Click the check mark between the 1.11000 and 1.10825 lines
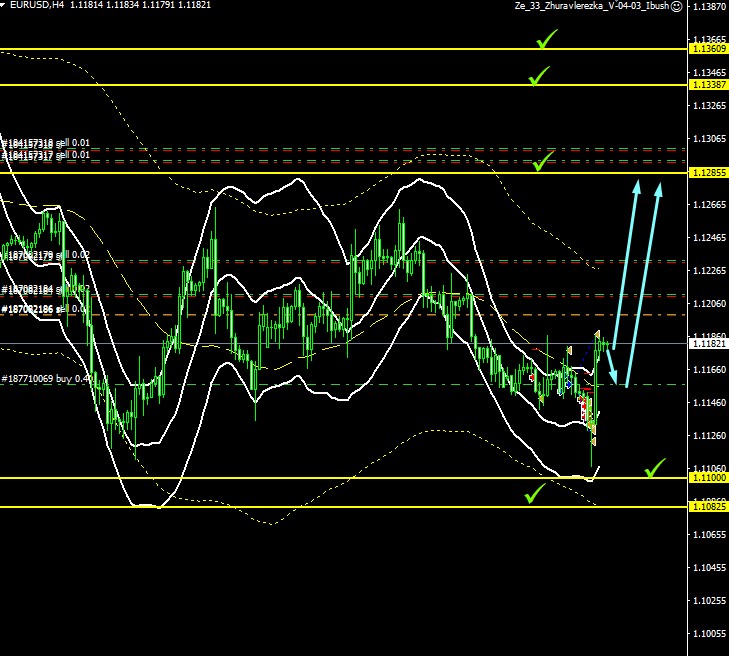Viewport: 729px width, 656px height. coord(535,492)
